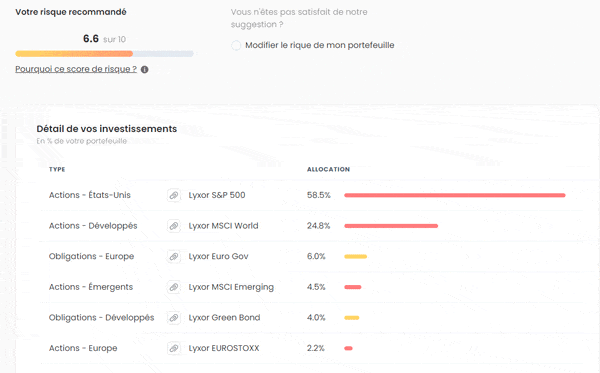Select the 'Obligations - Développés' row label

(101, 318)
